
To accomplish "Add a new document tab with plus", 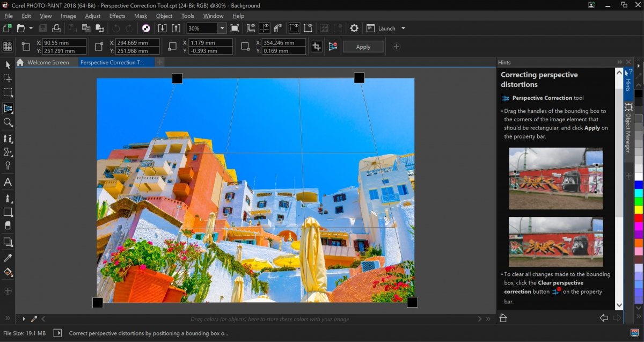I will (160, 62).
